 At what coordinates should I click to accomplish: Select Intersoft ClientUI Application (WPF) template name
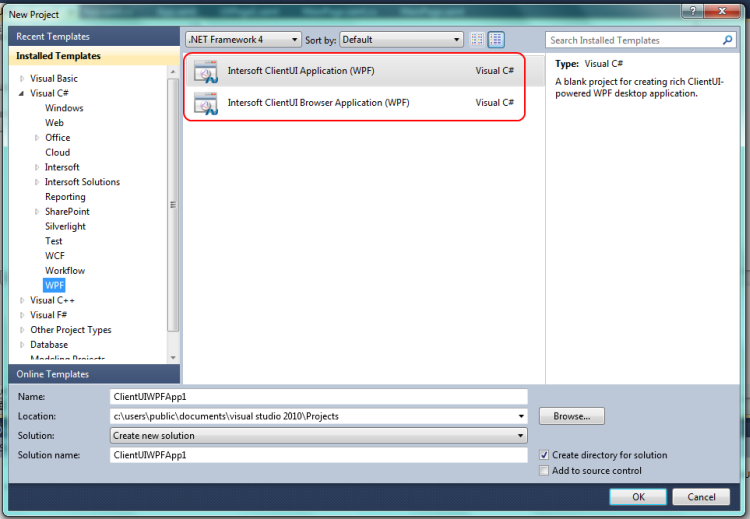point(301,71)
